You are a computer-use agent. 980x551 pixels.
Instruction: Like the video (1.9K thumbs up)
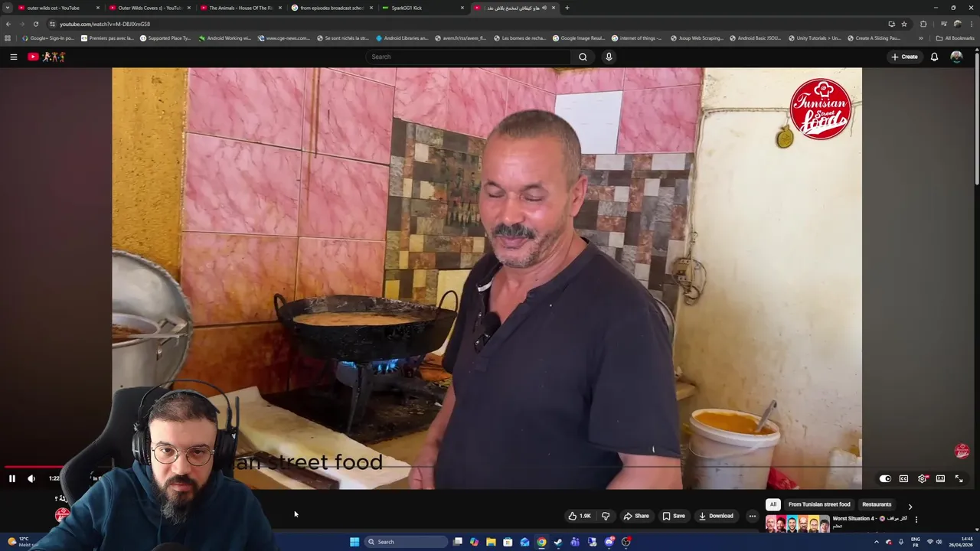coord(580,516)
